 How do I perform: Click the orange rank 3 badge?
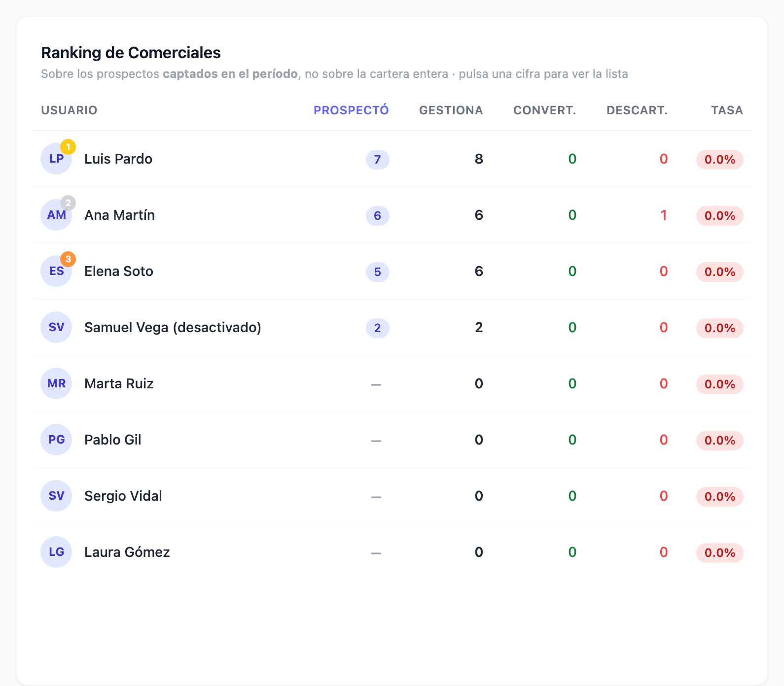point(68,259)
